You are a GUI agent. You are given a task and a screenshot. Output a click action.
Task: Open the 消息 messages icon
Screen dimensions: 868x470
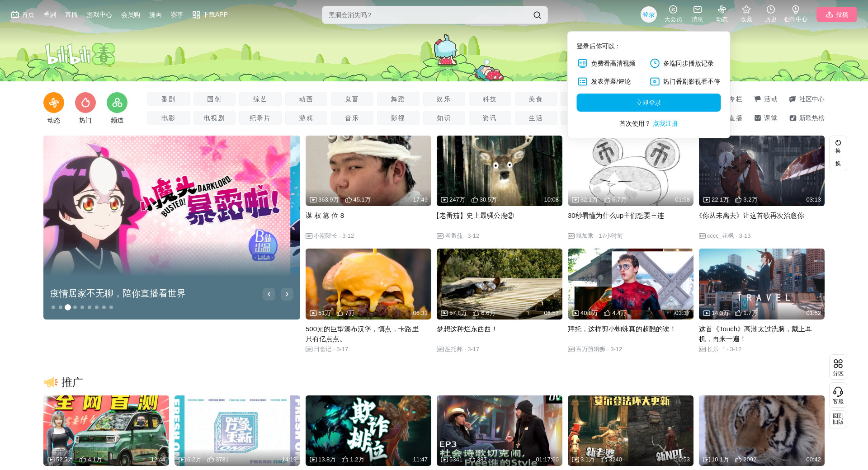coord(697,10)
